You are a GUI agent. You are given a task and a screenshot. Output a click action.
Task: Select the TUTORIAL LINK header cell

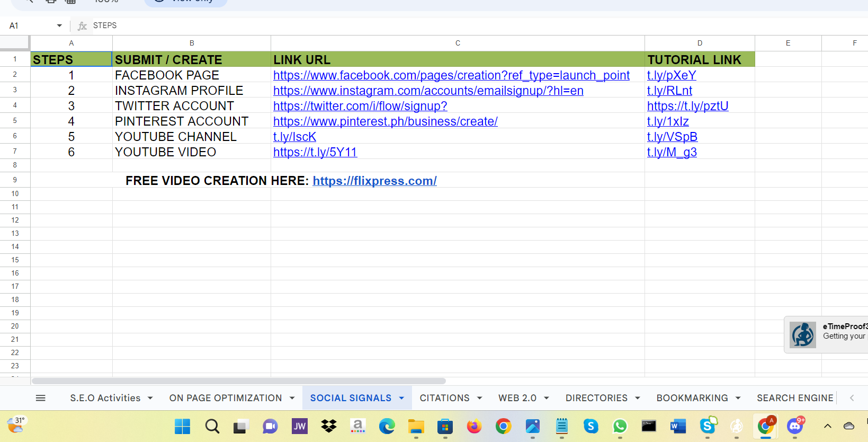point(700,59)
